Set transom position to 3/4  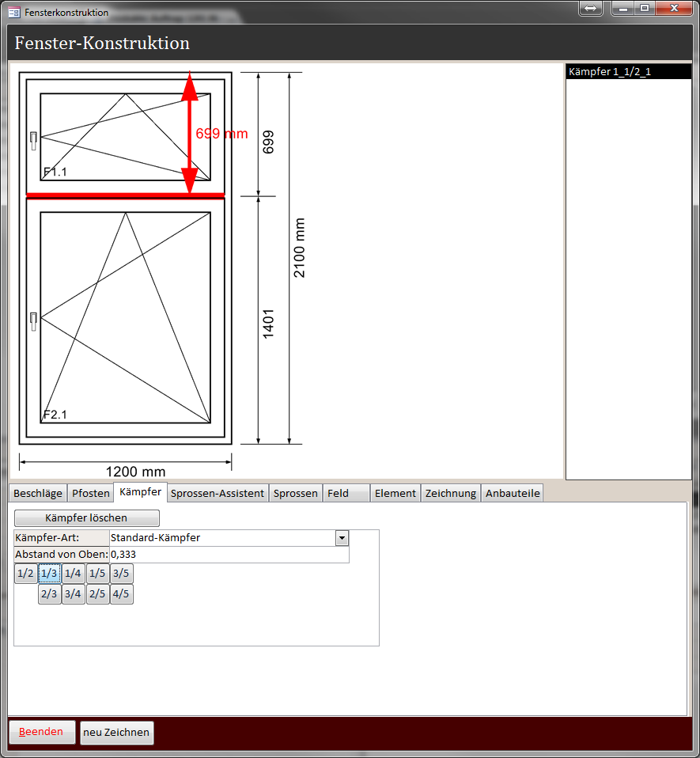pyautogui.click(x=74, y=593)
